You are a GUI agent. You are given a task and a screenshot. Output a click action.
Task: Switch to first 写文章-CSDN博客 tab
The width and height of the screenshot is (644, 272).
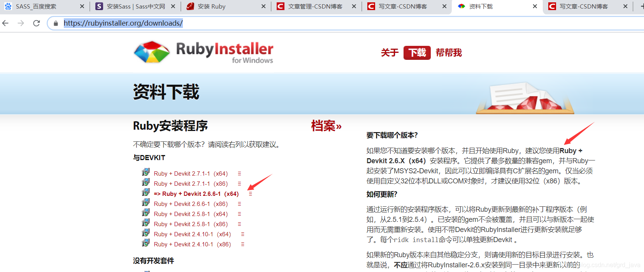[x=403, y=7]
